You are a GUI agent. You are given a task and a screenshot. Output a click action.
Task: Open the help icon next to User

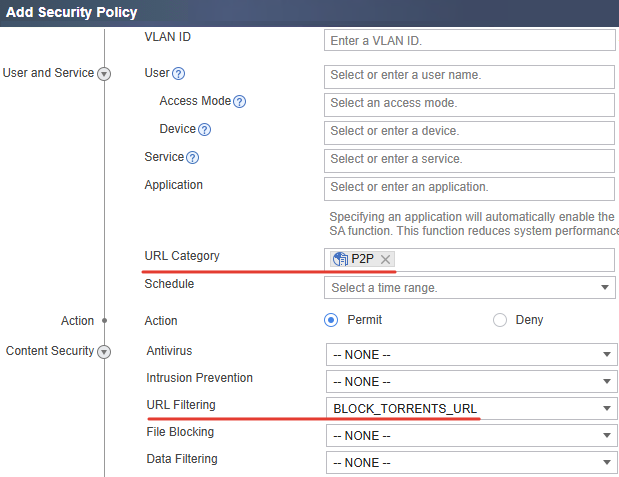178,73
